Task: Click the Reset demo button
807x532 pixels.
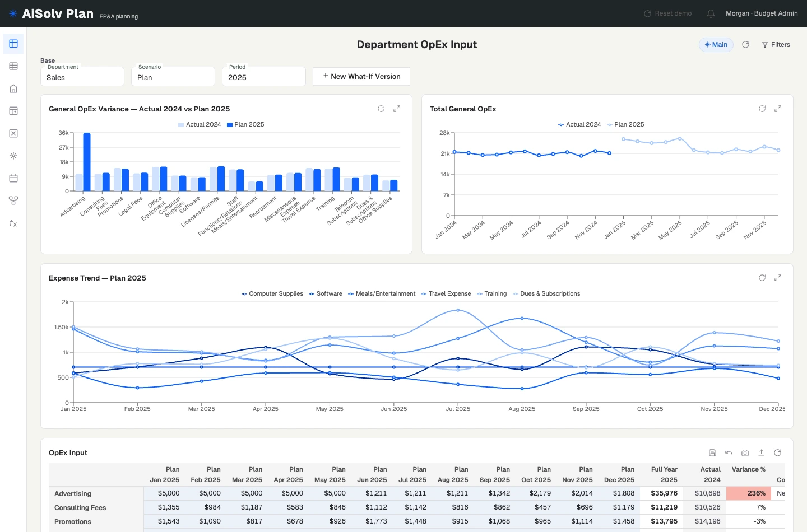Action: tap(667, 13)
